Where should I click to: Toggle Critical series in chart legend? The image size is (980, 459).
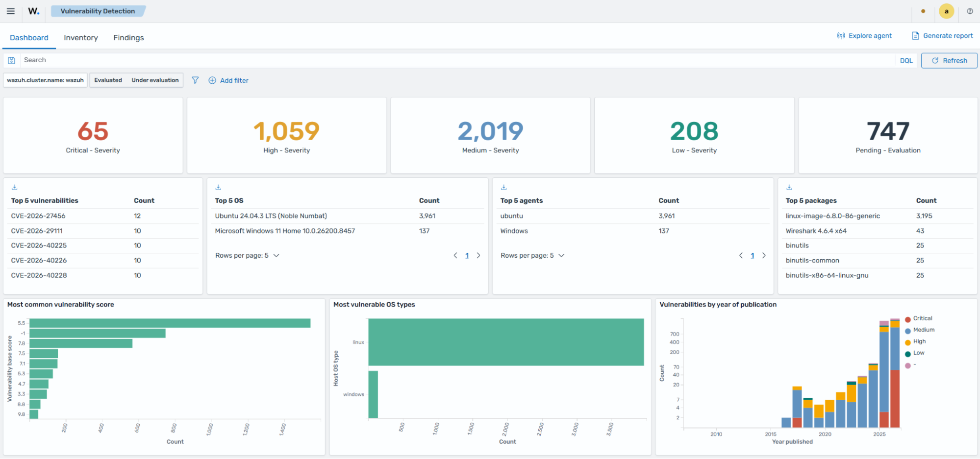(x=919, y=318)
